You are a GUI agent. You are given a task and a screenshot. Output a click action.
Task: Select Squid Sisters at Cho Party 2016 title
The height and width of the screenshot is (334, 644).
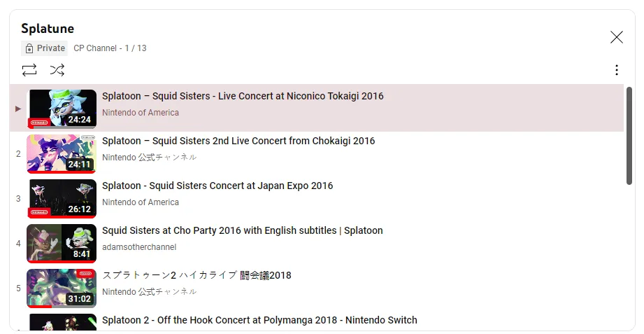[243, 230]
